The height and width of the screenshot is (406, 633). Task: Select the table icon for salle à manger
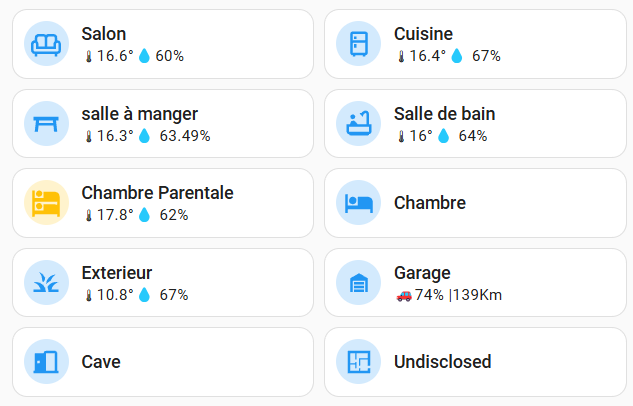(46, 123)
